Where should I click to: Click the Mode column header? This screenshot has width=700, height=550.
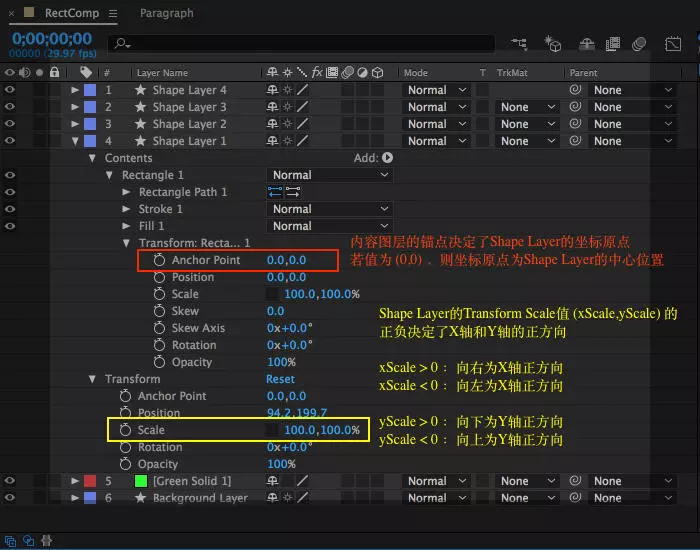416,73
